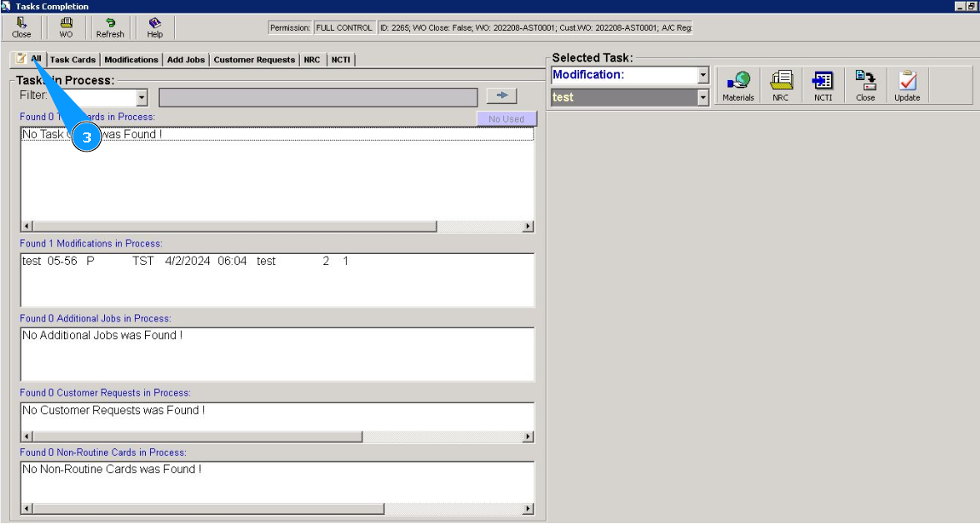Expand the Modification type dropdown arrow
The image size is (980, 524).
(x=703, y=75)
